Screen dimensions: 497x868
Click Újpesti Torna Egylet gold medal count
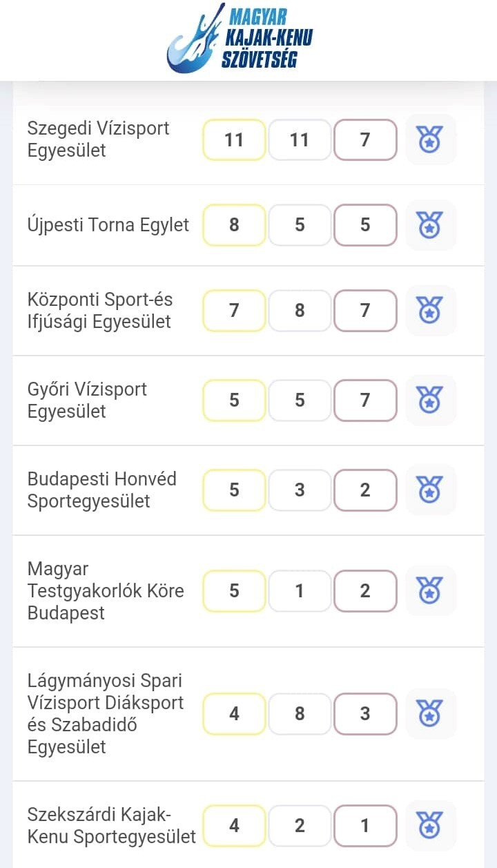(x=234, y=225)
